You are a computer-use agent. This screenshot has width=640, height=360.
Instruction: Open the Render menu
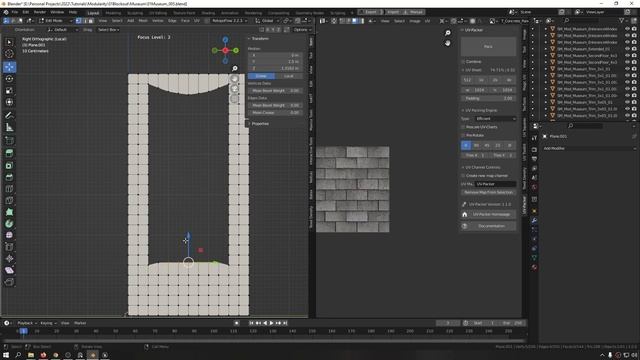coord(40,12)
